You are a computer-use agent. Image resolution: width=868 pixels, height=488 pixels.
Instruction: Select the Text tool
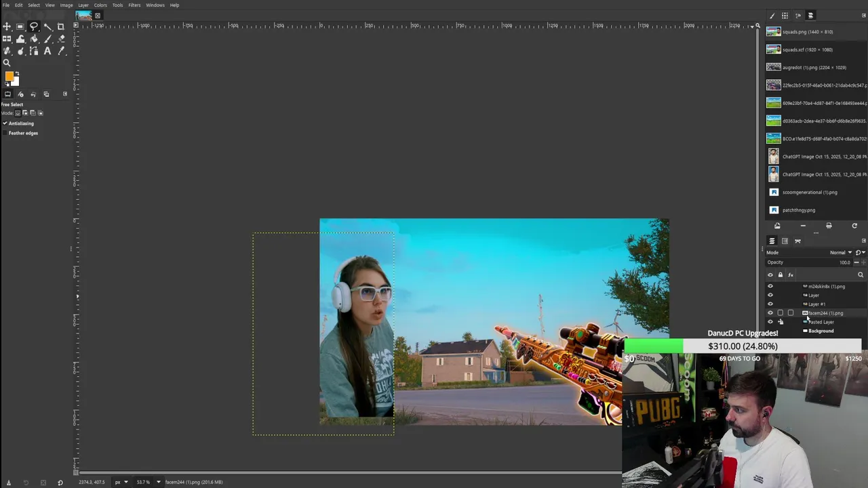click(47, 51)
